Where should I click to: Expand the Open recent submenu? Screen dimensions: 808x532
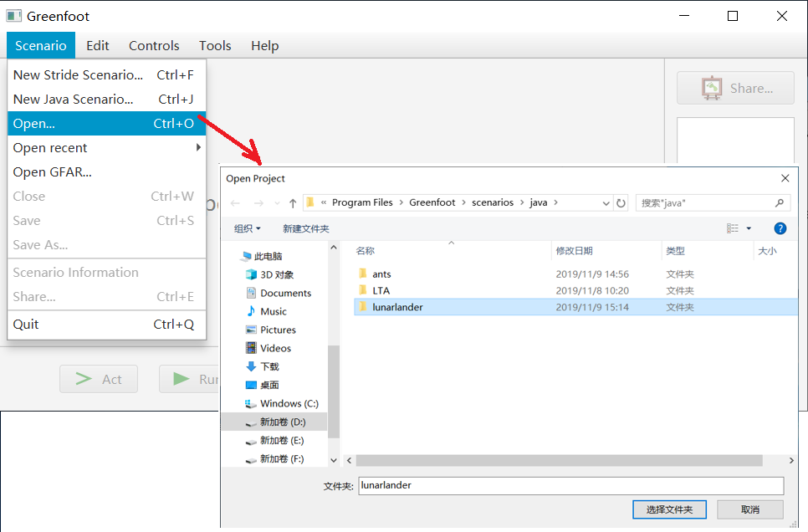[105, 148]
